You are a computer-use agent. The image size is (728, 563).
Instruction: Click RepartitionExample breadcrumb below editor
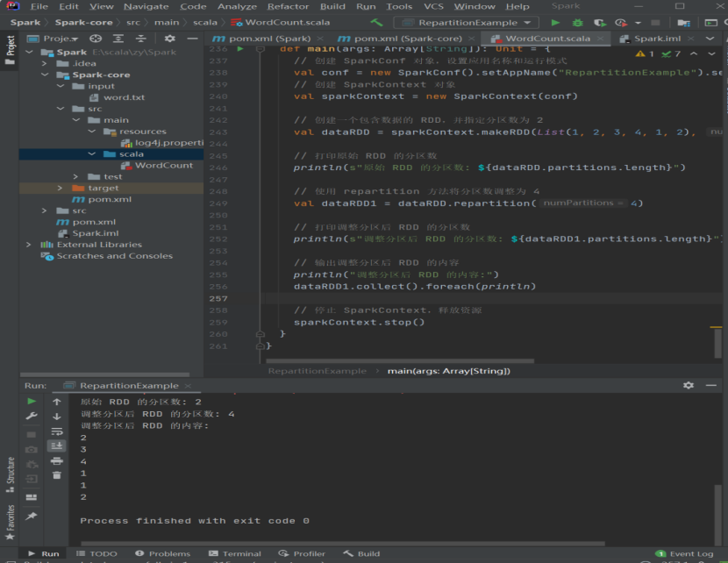pyautogui.click(x=318, y=371)
